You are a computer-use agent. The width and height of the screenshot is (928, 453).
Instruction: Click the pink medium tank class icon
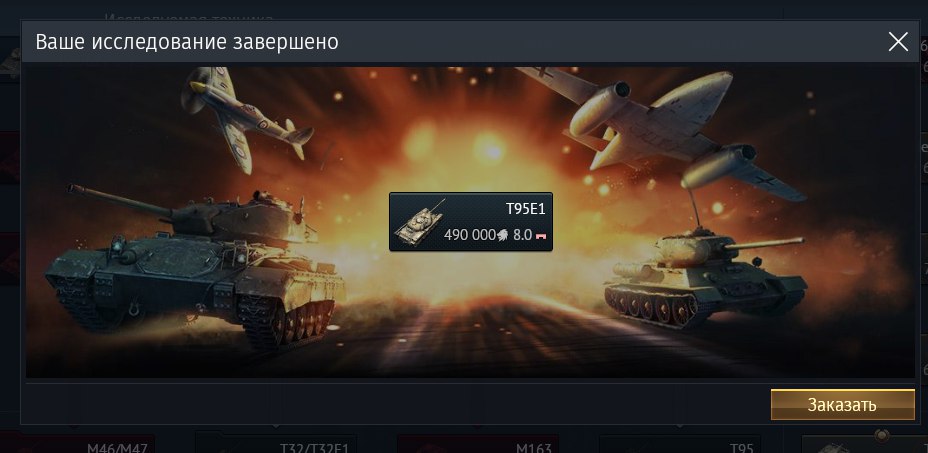tap(540, 236)
